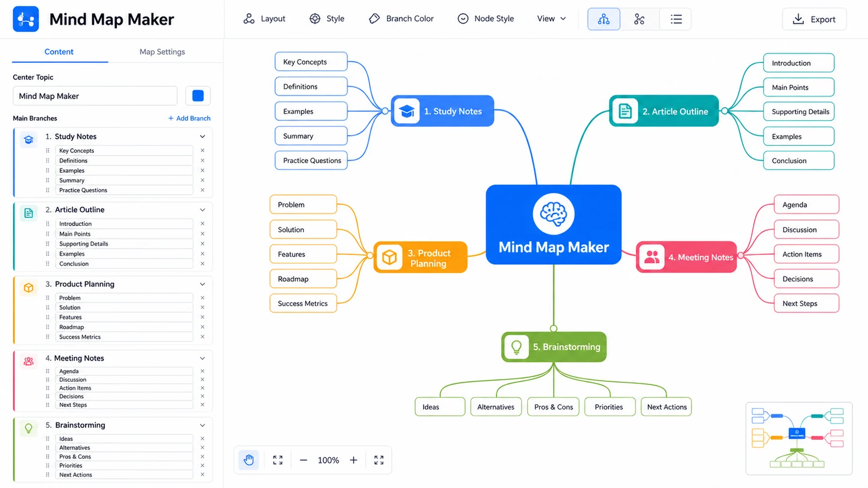Select the 2. Article Outline canvas node

664,111
